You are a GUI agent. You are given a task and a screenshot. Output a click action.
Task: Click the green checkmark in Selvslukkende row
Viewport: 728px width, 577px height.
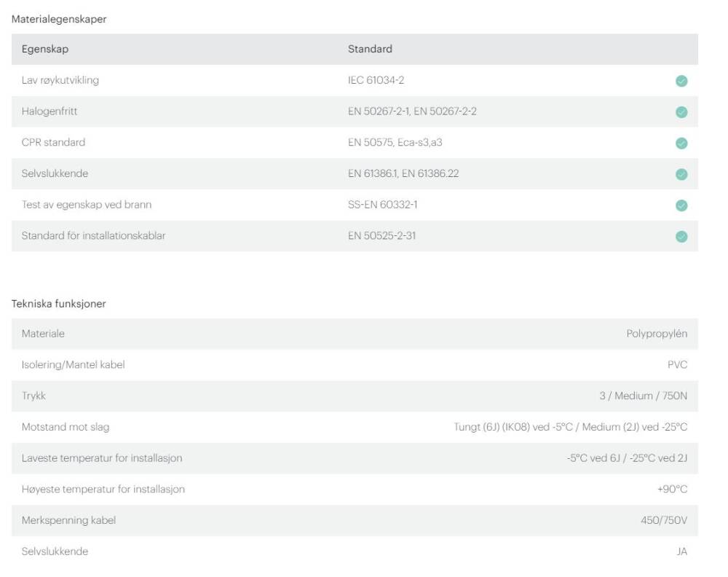(681, 174)
